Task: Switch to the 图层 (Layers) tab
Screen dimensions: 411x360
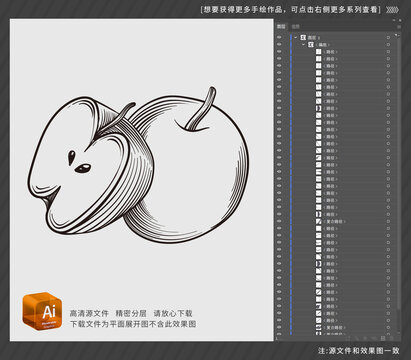Action: click(282, 26)
